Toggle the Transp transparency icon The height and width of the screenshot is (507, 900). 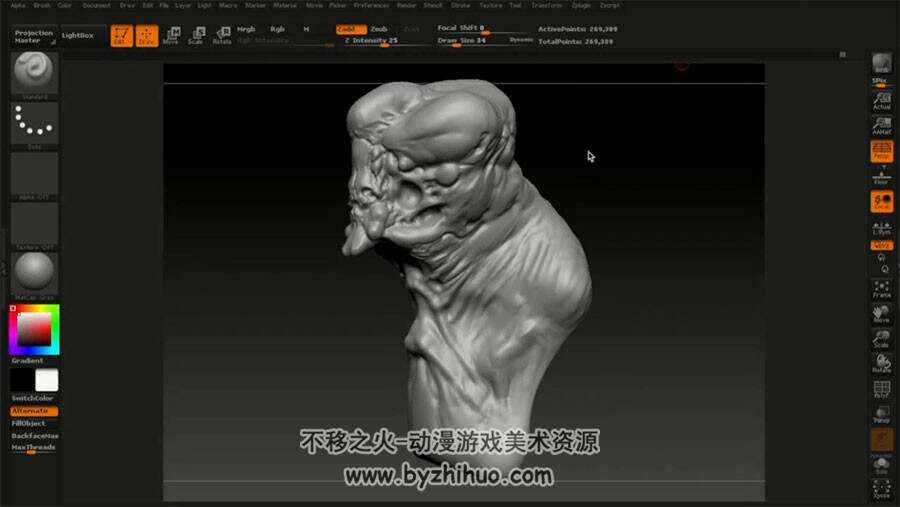pyautogui.click(x=882, y=415)
